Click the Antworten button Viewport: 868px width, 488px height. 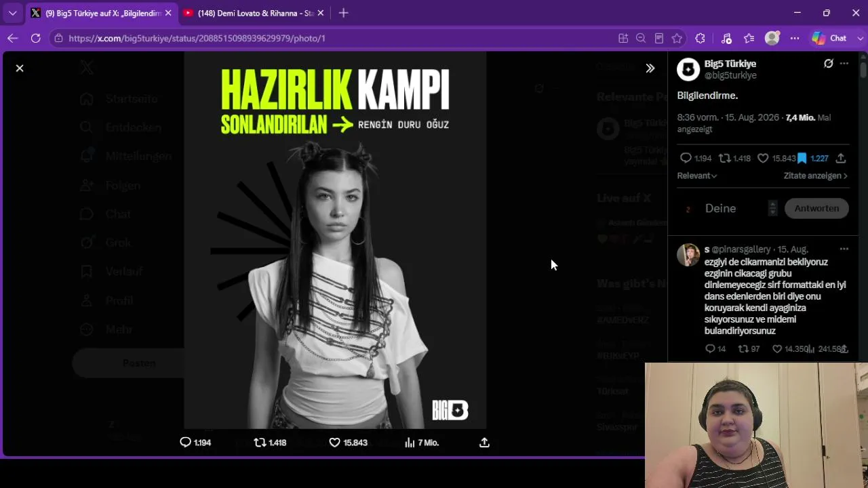tap(816, 208)
